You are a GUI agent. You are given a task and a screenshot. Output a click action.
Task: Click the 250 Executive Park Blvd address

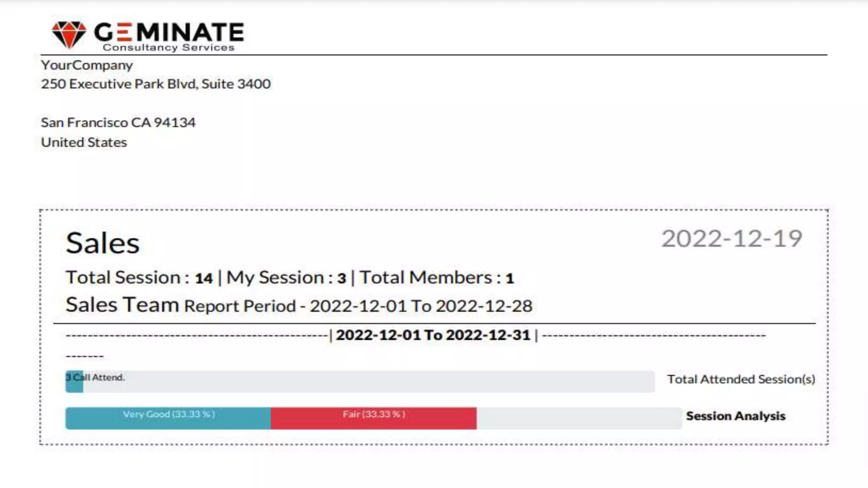156,84
